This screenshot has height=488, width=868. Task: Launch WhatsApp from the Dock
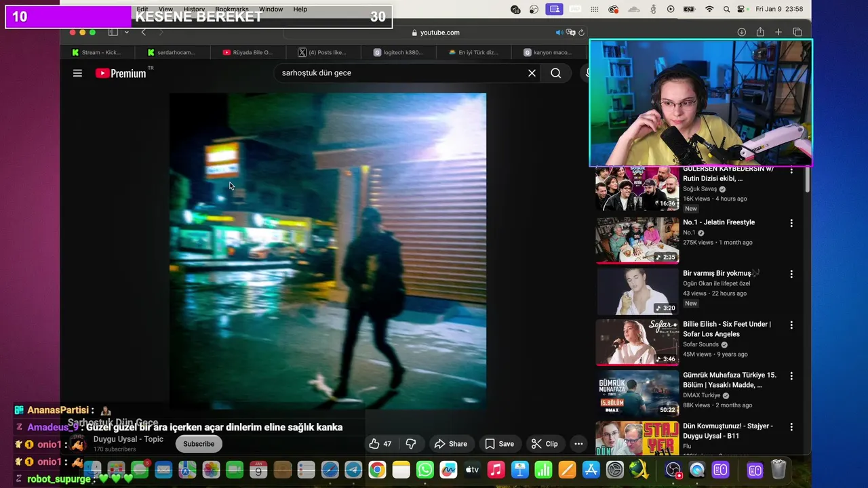pos(425,470)
